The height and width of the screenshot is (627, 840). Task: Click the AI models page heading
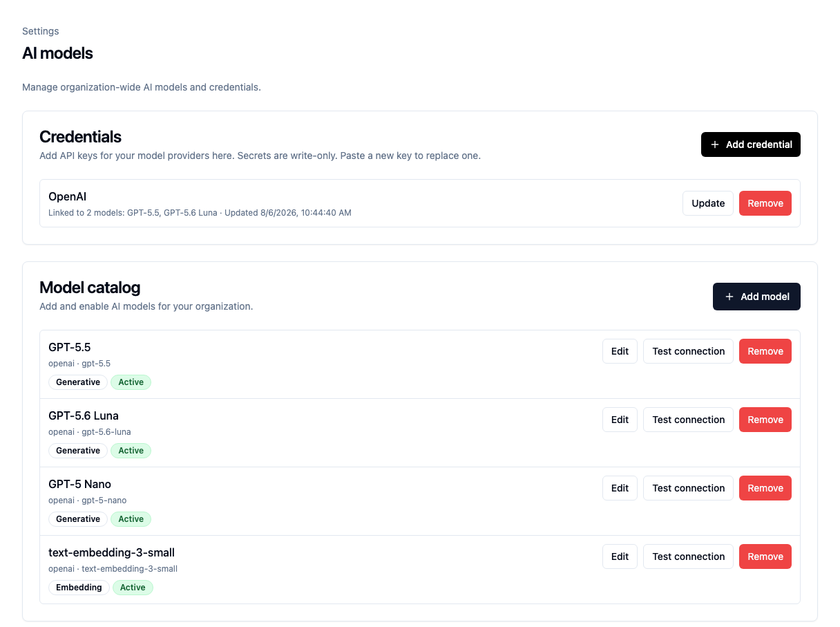[57, 53]
